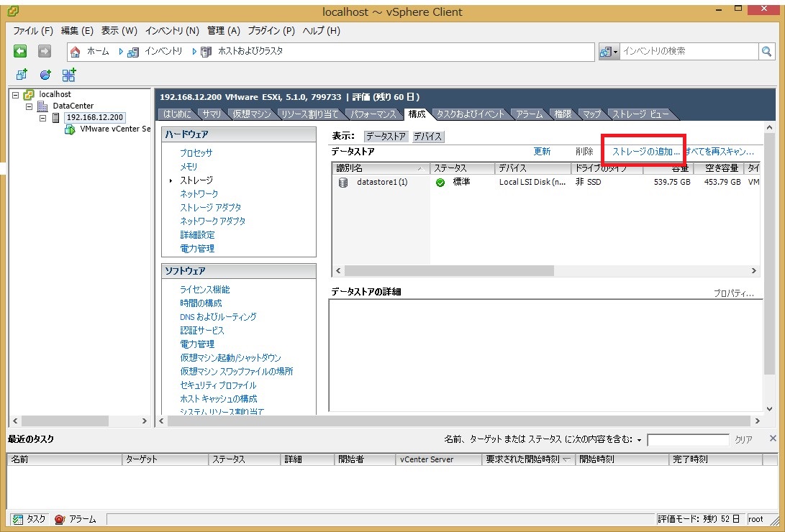Open breadcrumb arrow before インベントリ

click(x=121, y=52)
